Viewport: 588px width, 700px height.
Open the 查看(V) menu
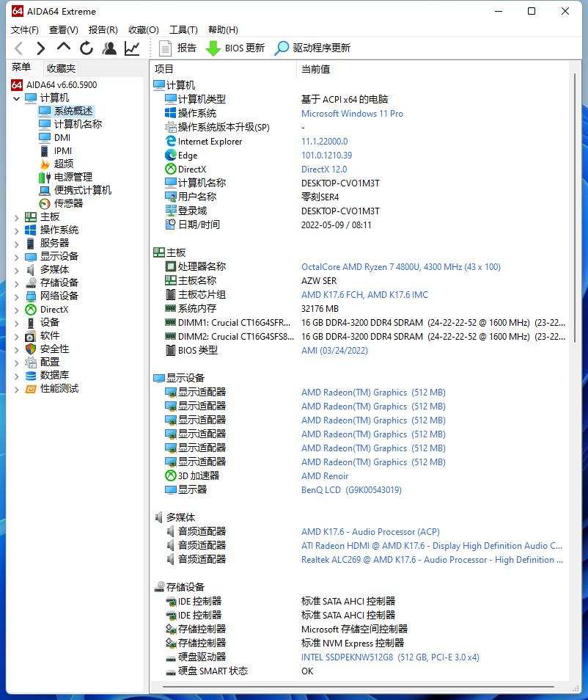[x=63, y=29]
